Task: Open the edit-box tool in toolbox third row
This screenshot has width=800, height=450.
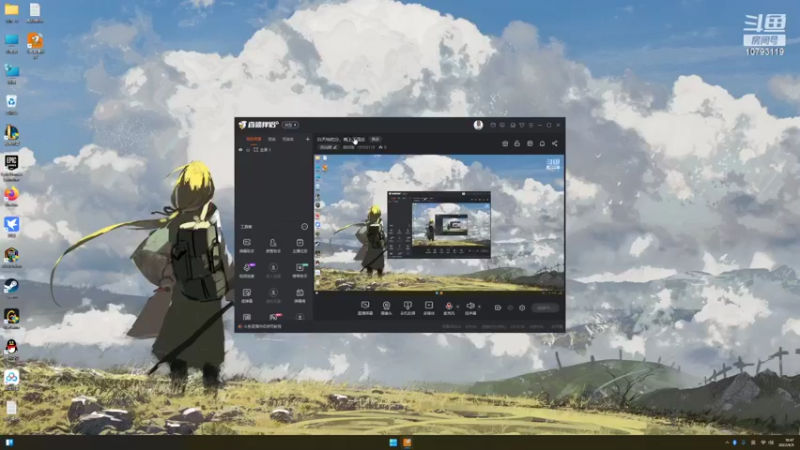Action: click(x=247, y=295)
